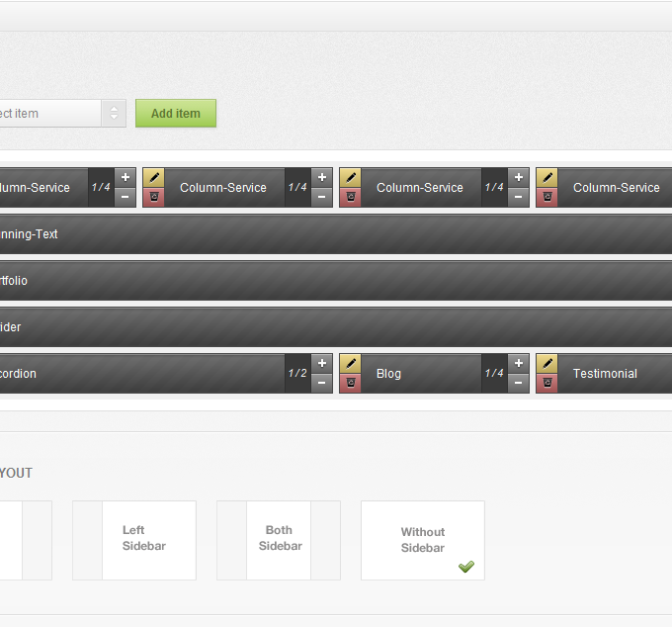Decrease Accordion width with minus icon
This screenshot has width=672, height=627.
(322, 384)
